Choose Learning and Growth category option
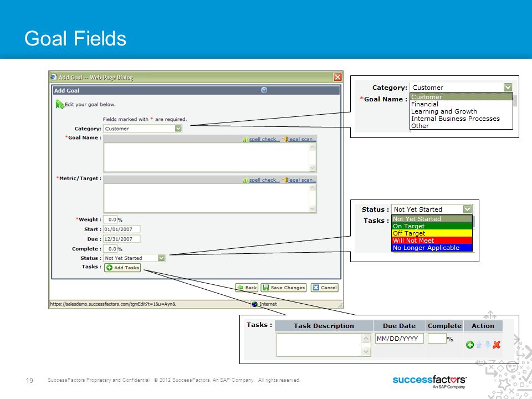This screenshot has width=532, height=399. [x=461, y=111]
